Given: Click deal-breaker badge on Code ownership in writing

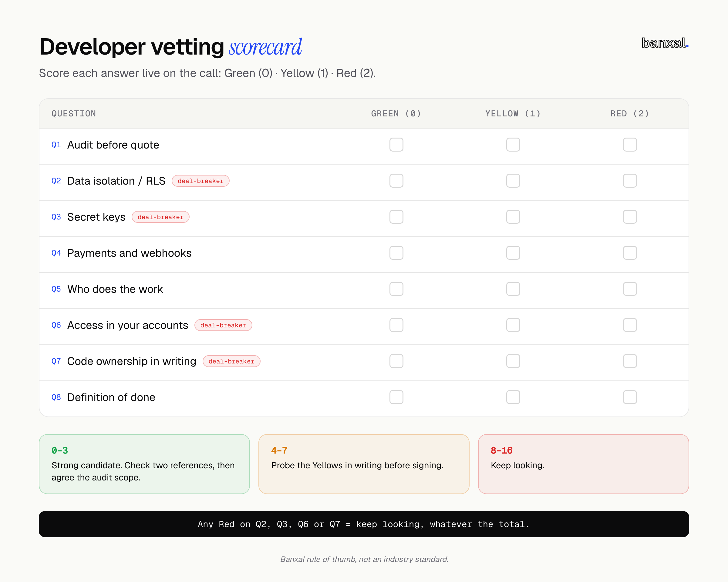Looking at the screenshot, I should pos(231,362).
